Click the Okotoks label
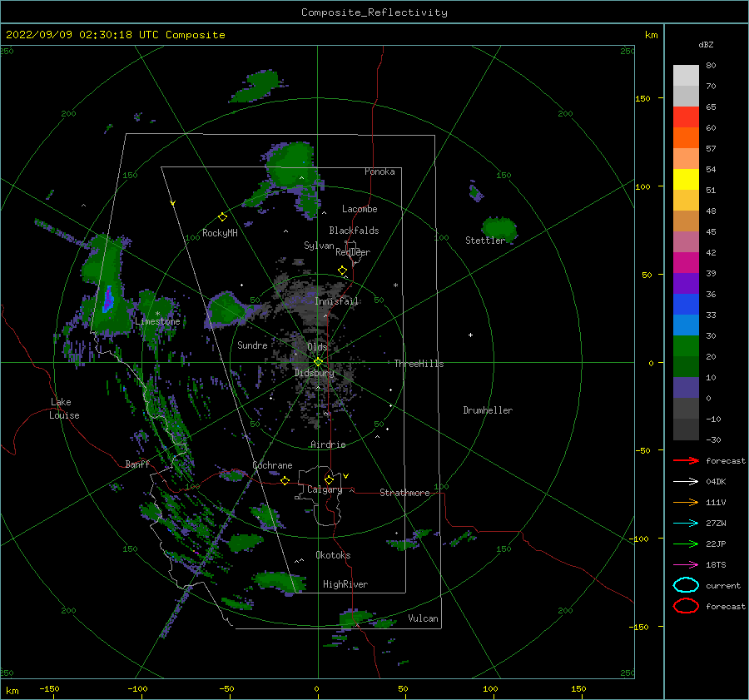The image size is (749, 700). coord(333,555)
